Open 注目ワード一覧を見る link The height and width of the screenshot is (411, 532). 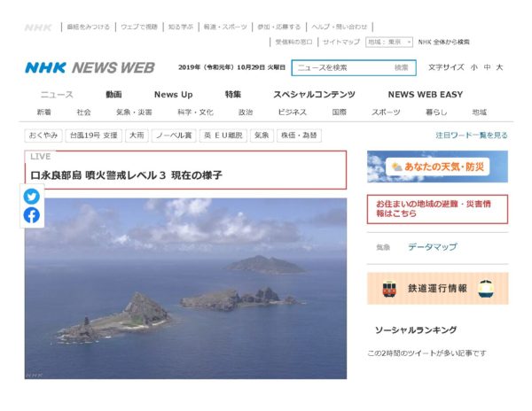click(x=472, y=136)
